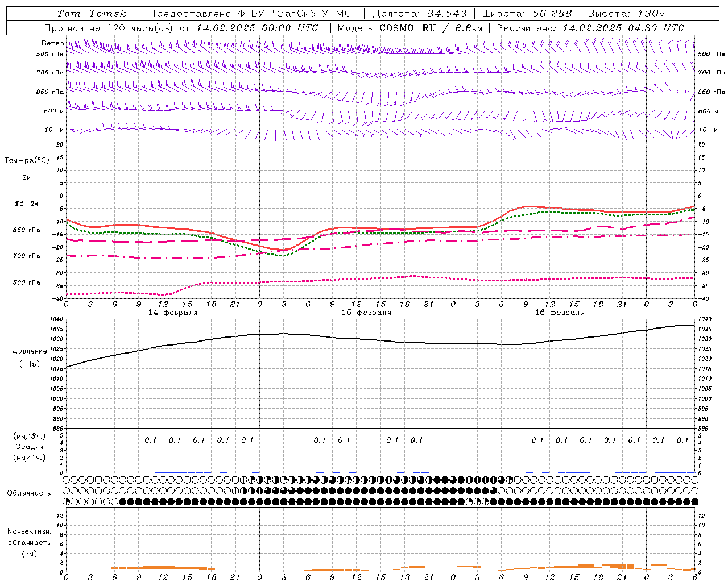Click the Td 2м legend label
Screen dimensions: 728x582
pos(27,203)
